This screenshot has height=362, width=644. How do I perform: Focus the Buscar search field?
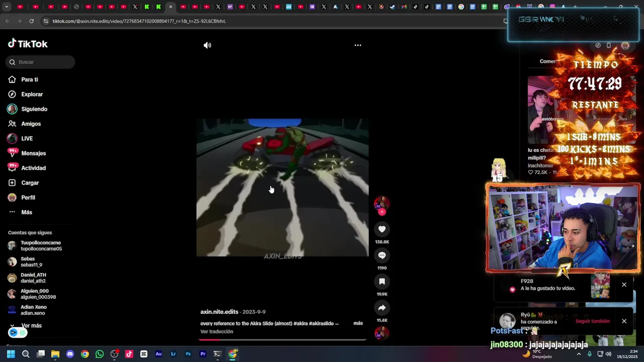[x=40, y=62]
